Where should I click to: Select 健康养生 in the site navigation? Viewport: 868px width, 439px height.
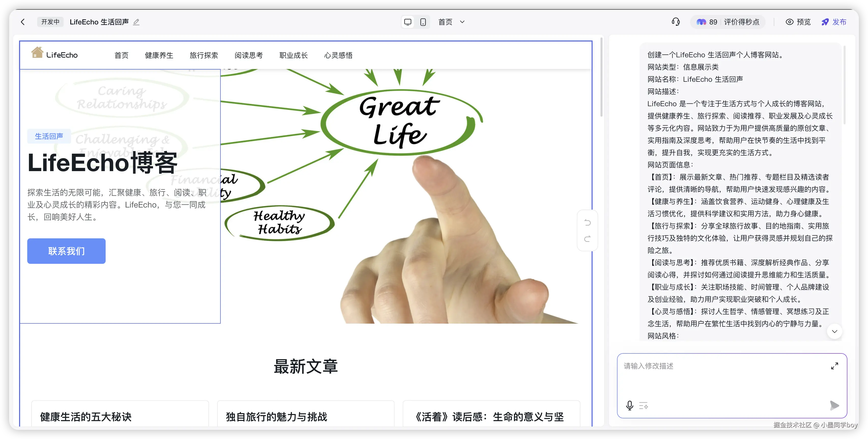point(159,55)
